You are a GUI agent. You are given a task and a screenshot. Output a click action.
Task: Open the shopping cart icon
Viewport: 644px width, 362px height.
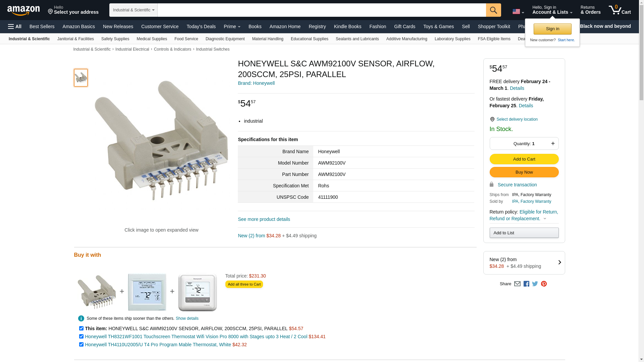(620, 10)
